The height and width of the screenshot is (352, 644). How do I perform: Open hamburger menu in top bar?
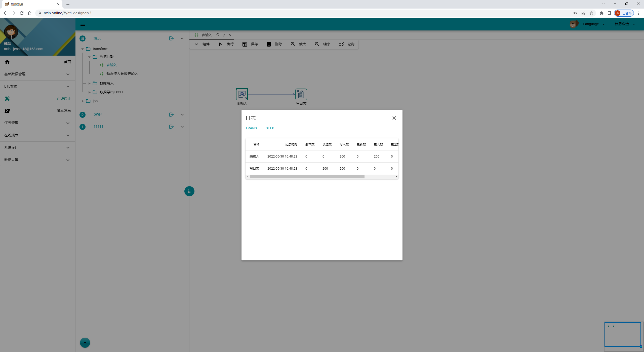pos(83,24)
